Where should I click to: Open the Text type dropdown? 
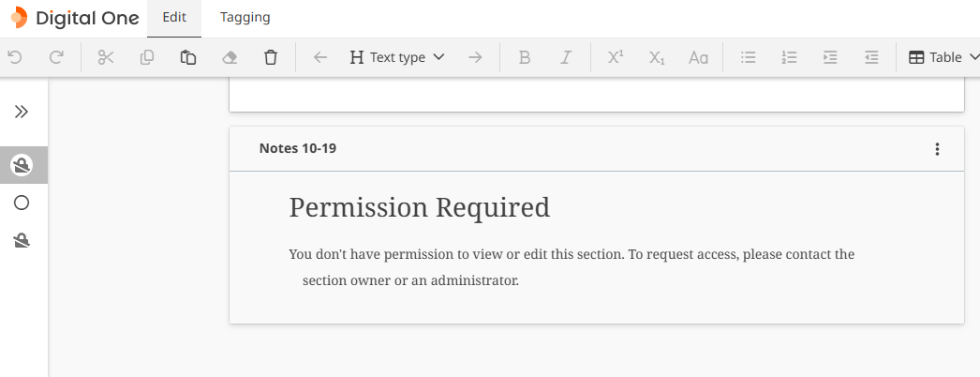[x=397, y=57]
